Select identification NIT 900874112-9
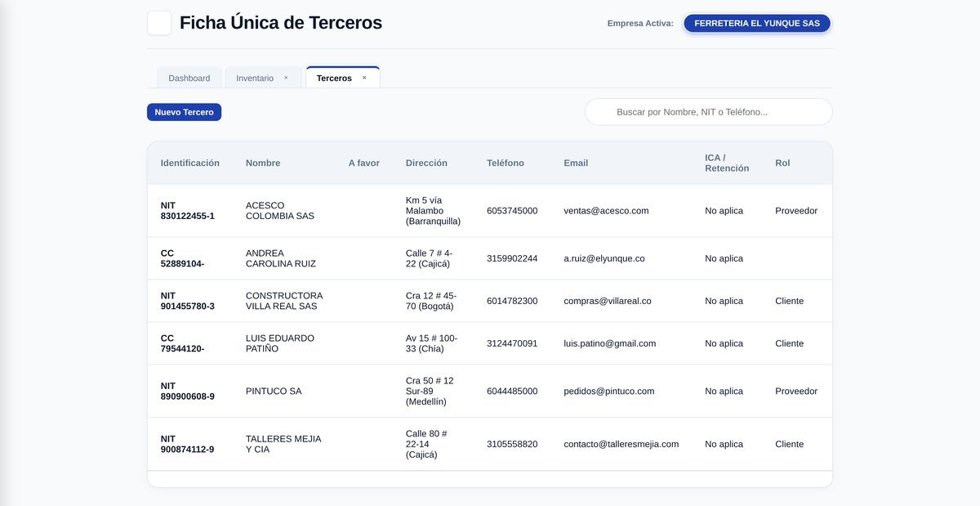 pyautogui.click(x=188, y=444)
